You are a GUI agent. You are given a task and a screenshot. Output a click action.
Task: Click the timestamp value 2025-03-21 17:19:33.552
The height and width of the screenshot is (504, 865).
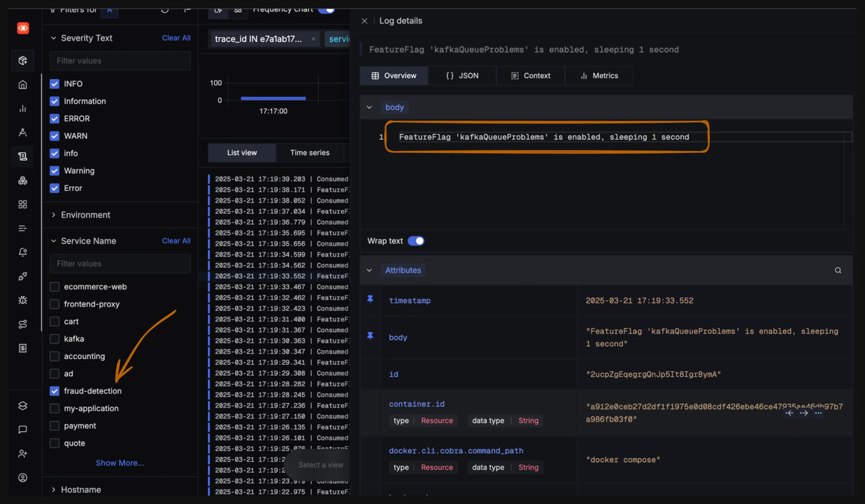(x=639, y=300)
